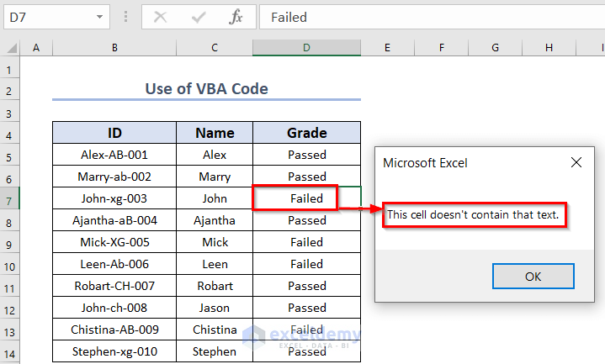Select column H header
This screenshot has height=364, width=605.
549,48
